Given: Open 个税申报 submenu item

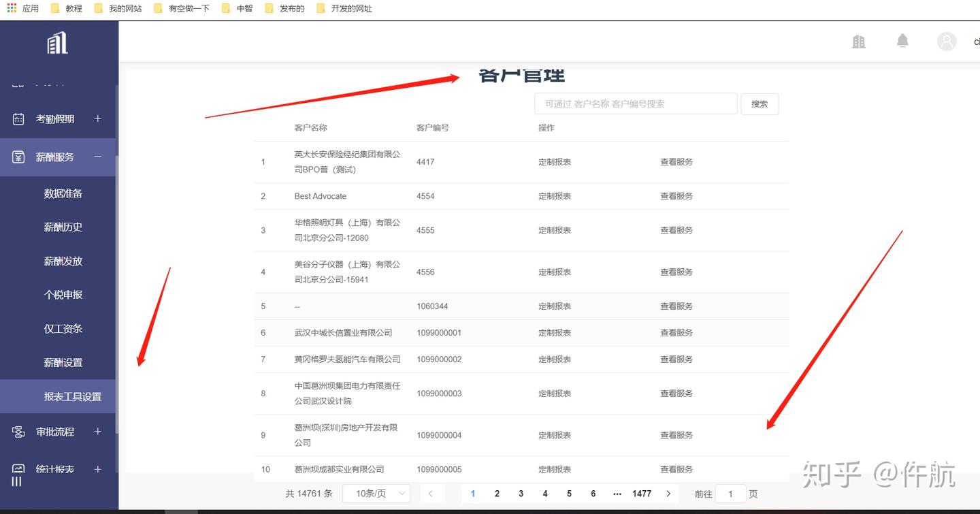Looking at the screenshot, I should point(63,295).
